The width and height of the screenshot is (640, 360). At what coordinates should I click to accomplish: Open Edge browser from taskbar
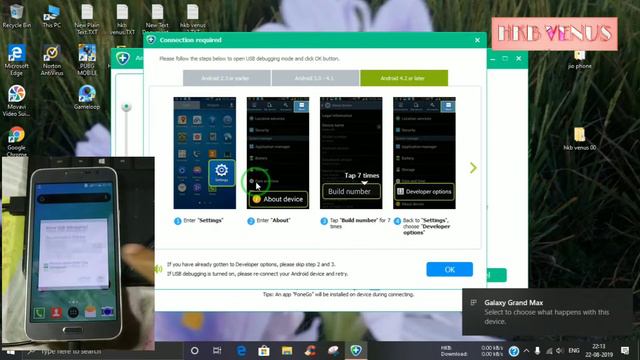click(241, 351)
